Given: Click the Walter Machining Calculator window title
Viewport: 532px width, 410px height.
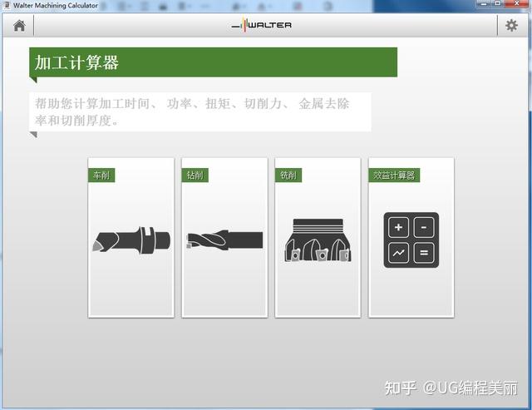Looking at the screenshot, I should pos(56,6).
